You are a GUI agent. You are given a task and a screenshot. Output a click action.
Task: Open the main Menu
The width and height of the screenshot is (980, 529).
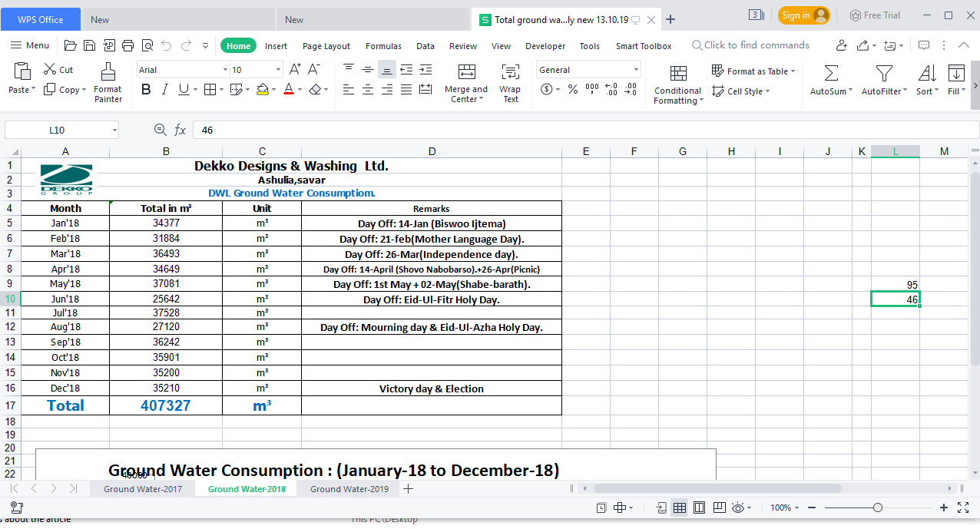[x=30, y=45]
